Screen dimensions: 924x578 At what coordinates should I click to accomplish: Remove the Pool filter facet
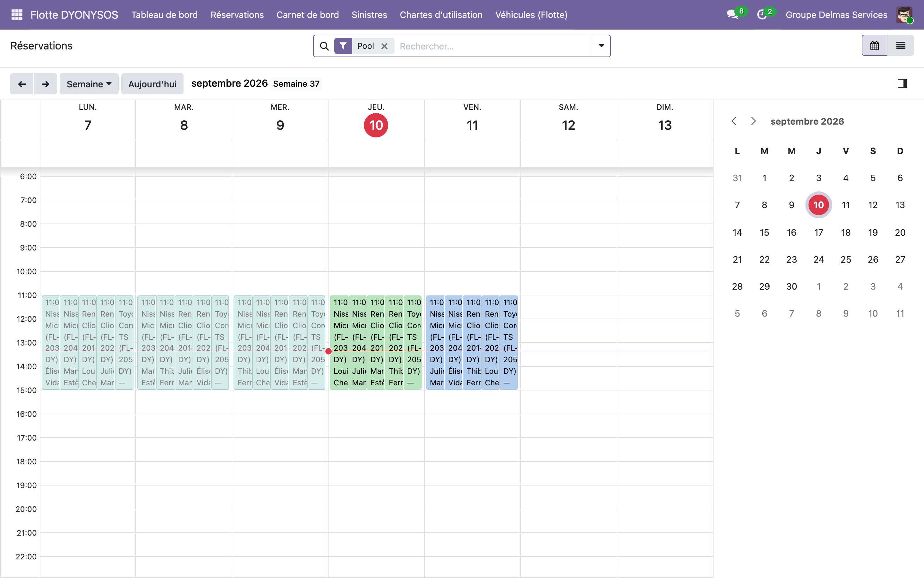(x=384, y=46)
